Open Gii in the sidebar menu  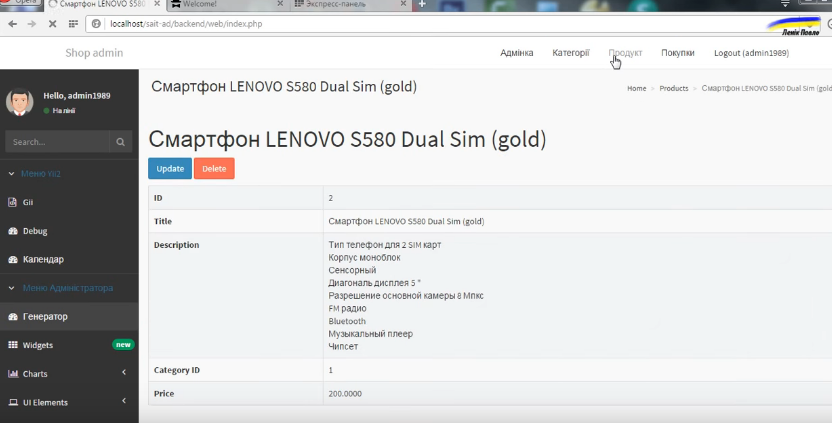(x=28, y=202)
